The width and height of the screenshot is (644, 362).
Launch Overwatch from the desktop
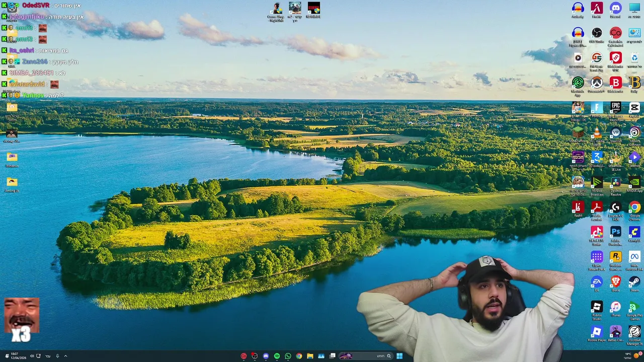(597, 83)
